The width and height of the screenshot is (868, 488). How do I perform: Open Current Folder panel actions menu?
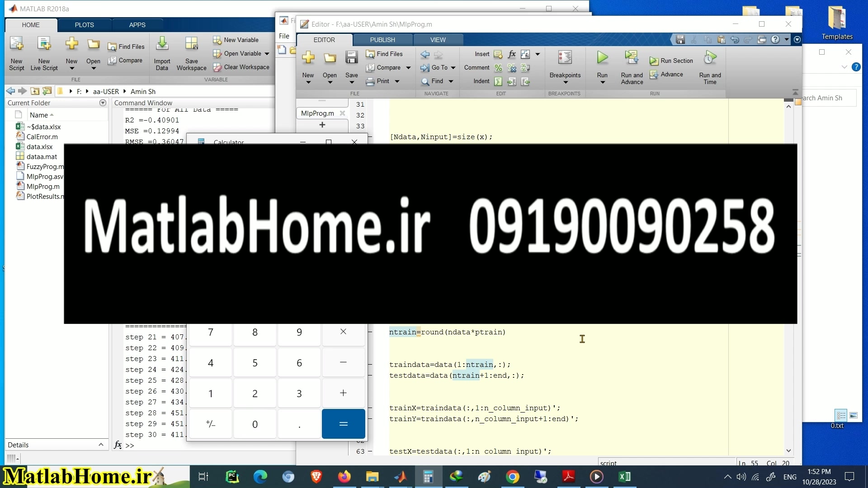(103, 103)
